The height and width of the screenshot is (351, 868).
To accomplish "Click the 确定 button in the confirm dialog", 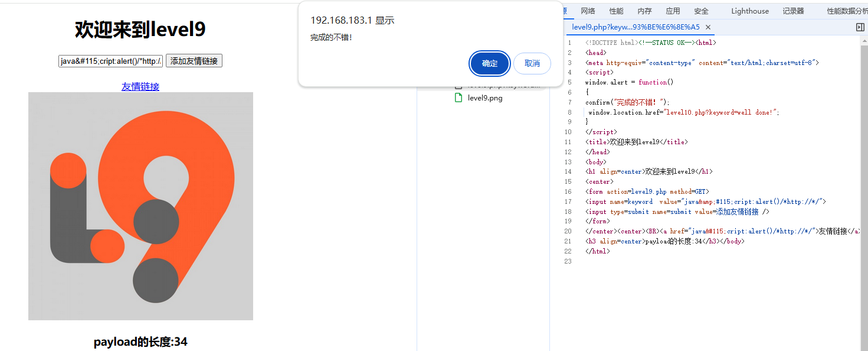I will click(x=490, y=64).
